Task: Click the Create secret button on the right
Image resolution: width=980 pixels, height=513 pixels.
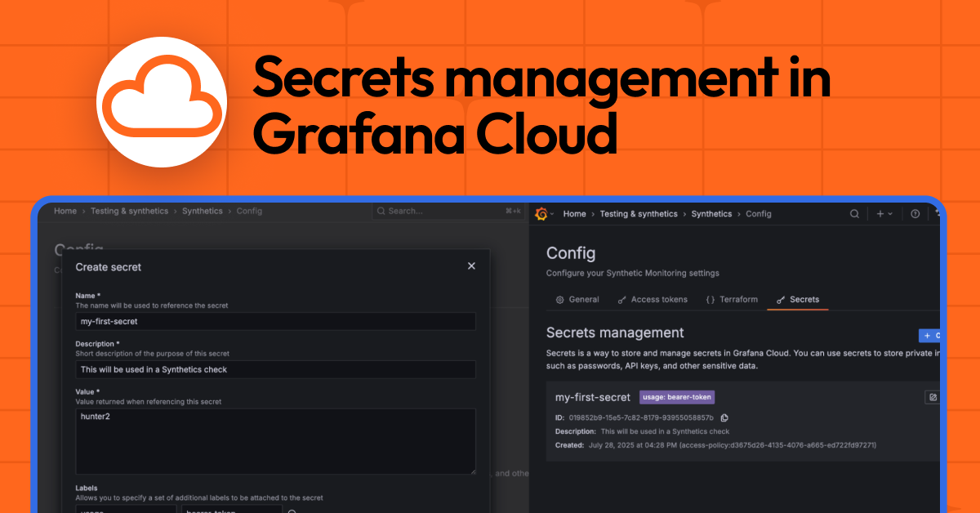Action: tap(931, 335)
